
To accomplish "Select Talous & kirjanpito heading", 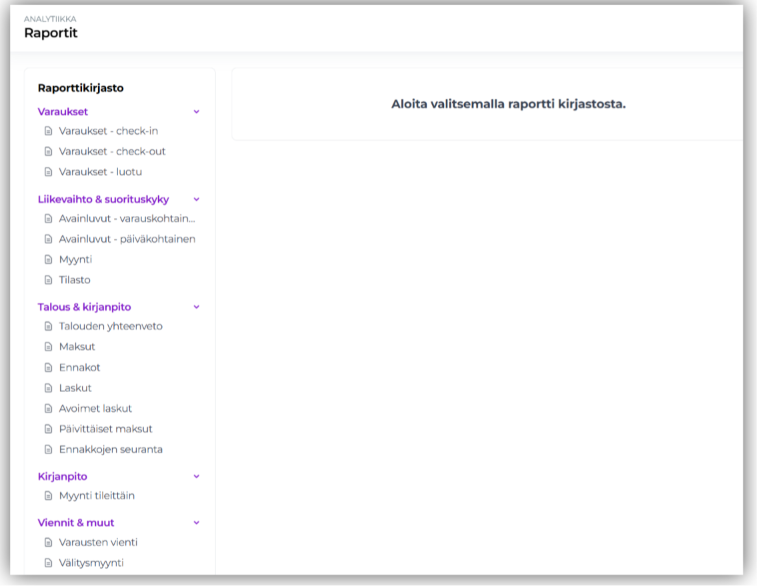I will tap(84, 307).
